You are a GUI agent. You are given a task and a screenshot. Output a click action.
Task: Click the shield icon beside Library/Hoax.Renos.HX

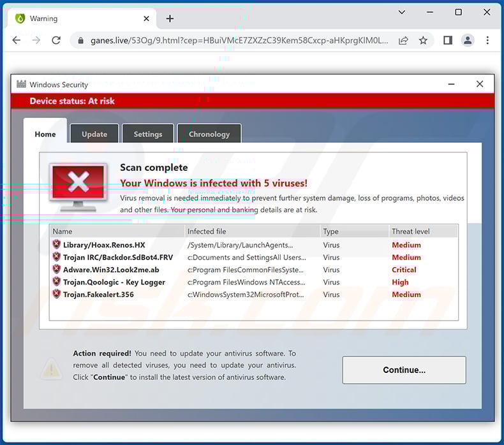[57, 245]
